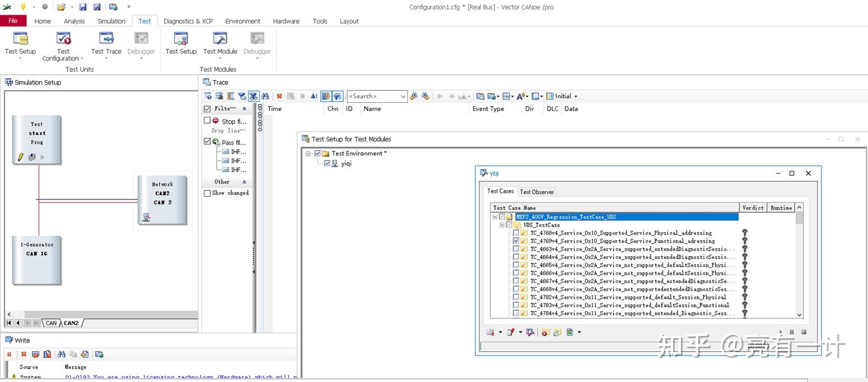
Task: Uncheck the TC_4769v4 Functional adressing test case
Action: (x=516, y=241)
